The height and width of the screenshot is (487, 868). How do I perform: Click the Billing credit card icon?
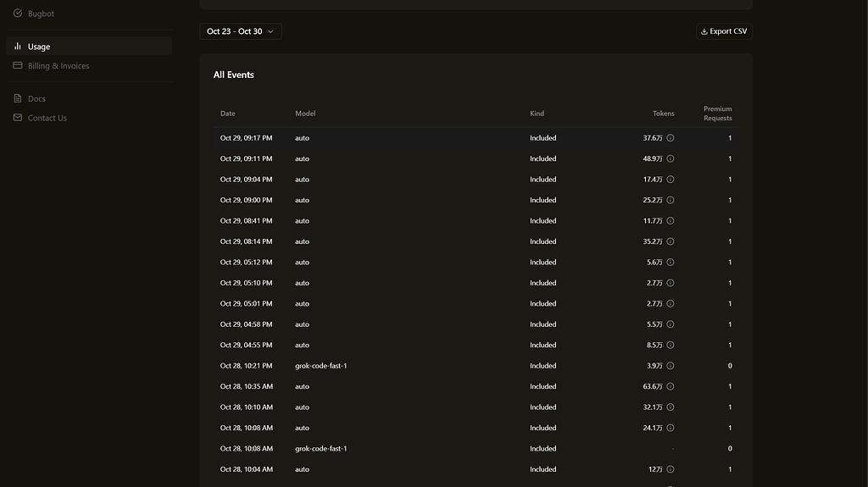[x=18, y=64]
